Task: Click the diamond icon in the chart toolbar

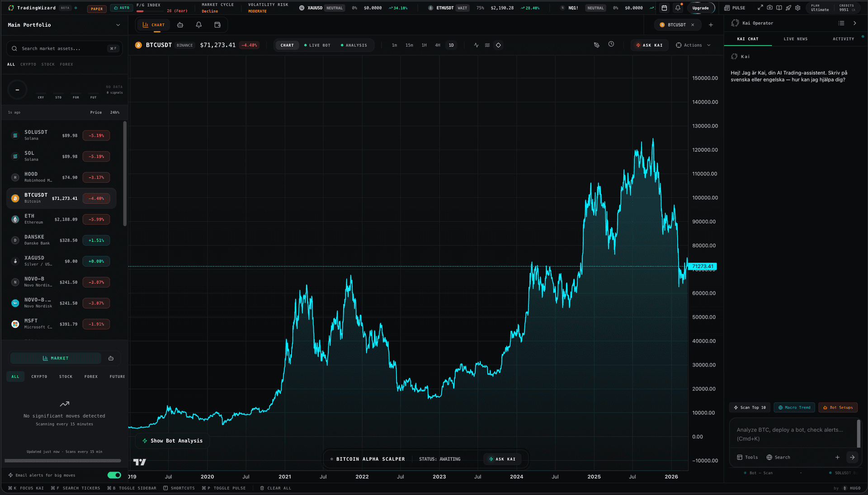Action: click(x=498, y=45)
